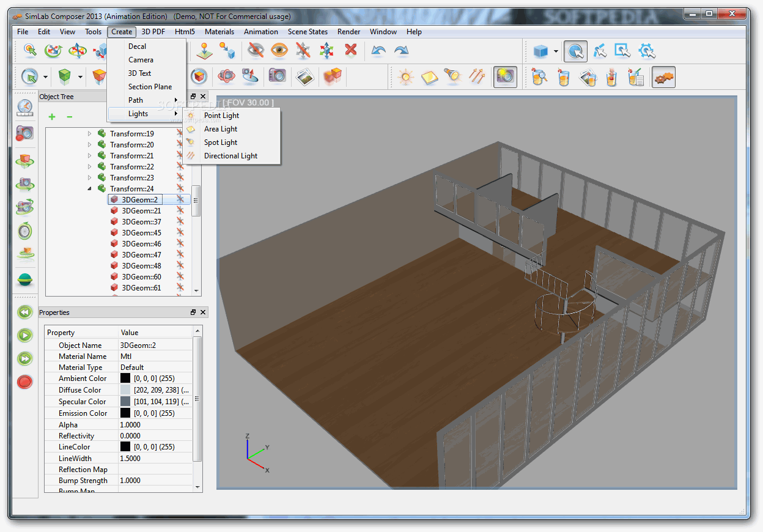Viewport: 763px width, 532px height.
Task: Toggle the light-aware camera render button
Action: pos(505,77)
